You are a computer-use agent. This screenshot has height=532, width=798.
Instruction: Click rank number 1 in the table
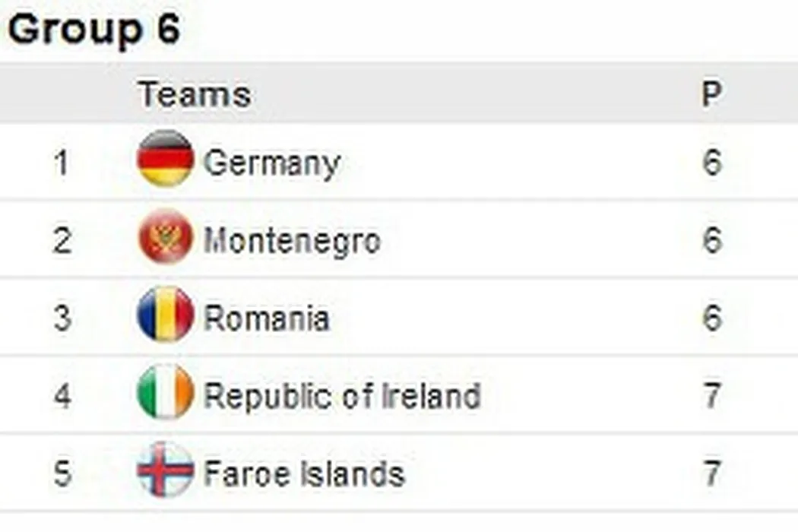(62, 163)
